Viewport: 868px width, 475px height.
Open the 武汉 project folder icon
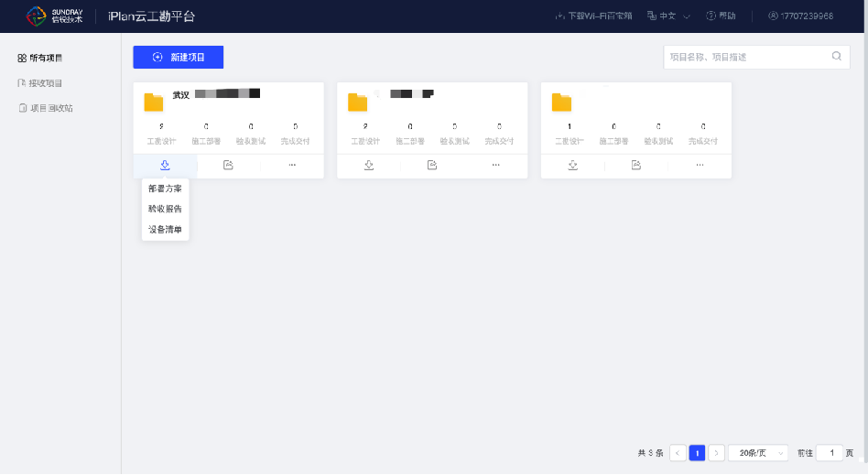click(x=154, y=103)
